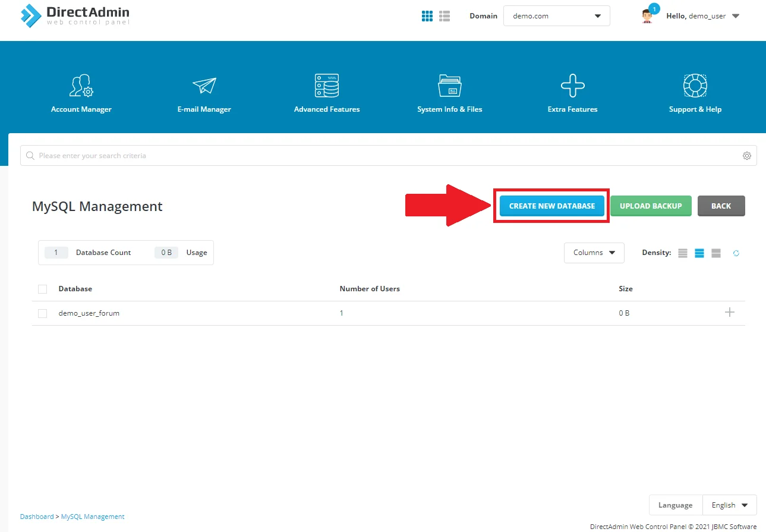
Task: Open System Info & Files folder icon
Action: coord(450,86)
